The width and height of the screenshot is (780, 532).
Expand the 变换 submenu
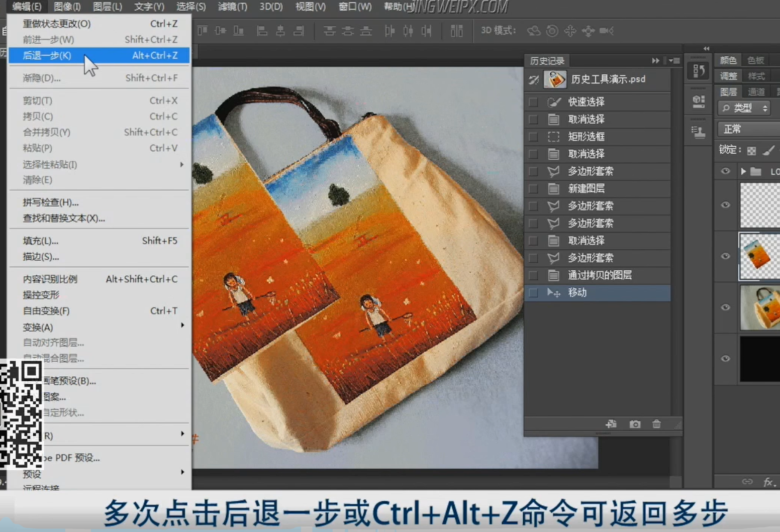coord(100,327)
